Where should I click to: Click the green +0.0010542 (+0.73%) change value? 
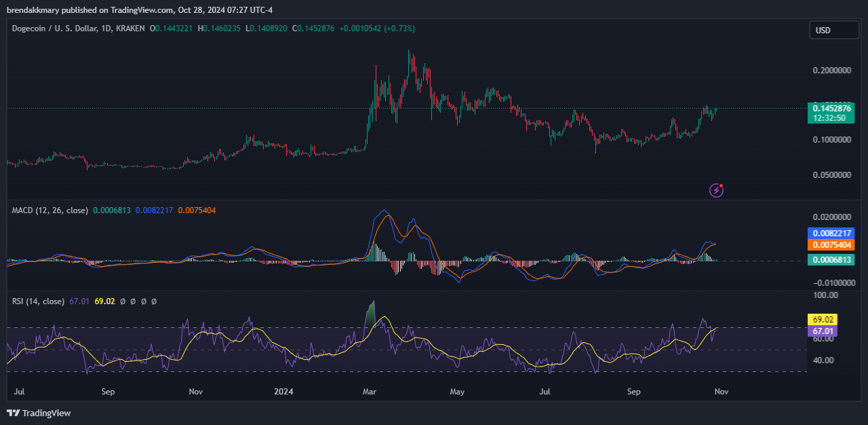377,29
